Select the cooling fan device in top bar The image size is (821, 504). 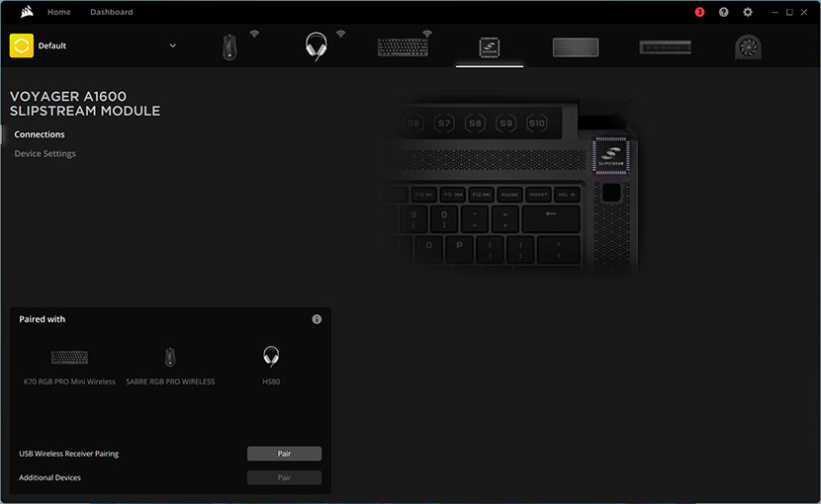click(x=748, y=47)
